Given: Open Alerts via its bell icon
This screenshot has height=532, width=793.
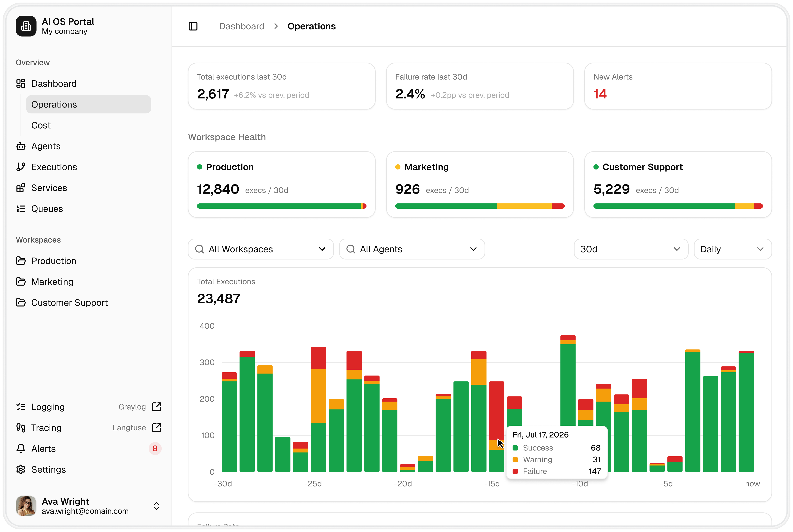Looking at the screenshot, I should click(21, 449).
